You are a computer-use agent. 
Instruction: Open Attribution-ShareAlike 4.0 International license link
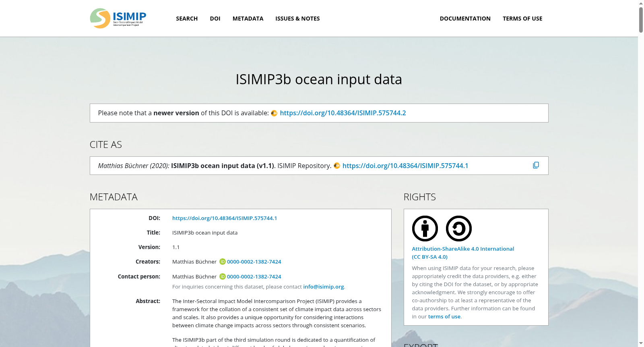[x=463, y=253]
